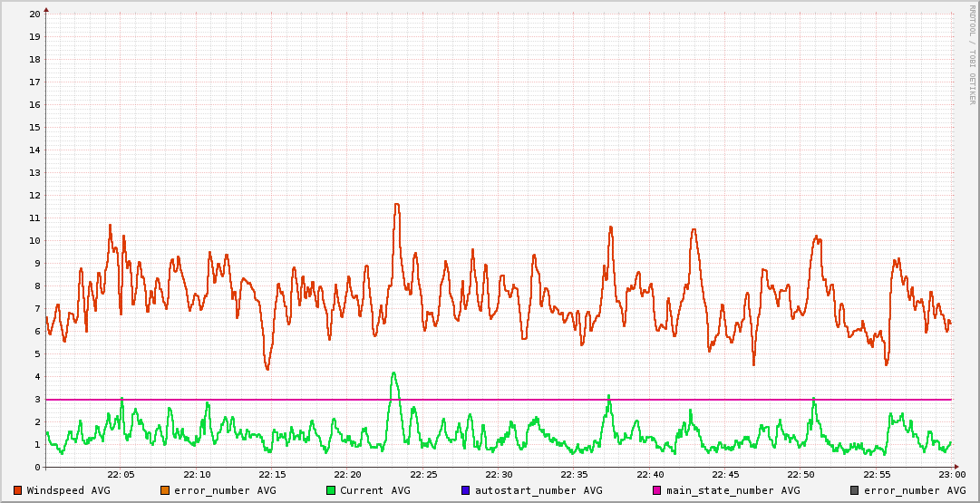
Task: Click the highest red Windspeed peak
Action: 396,205
